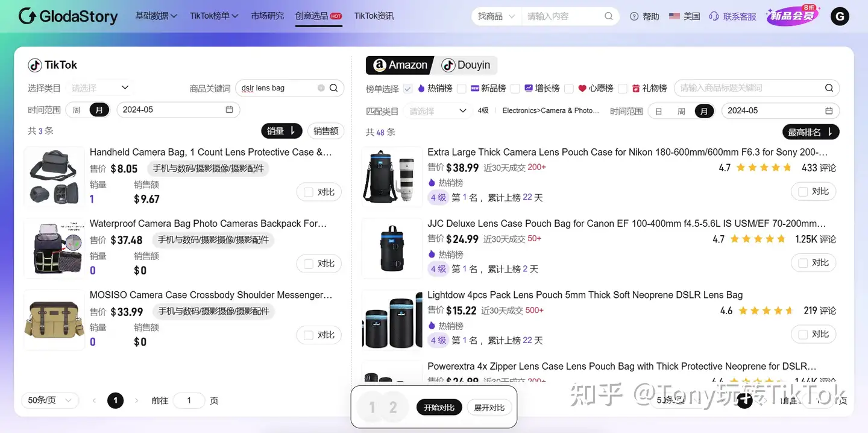The width and height of the screenshot is (868, 433).
Task: Open TikTok资讯 page
Action: click(x=374, y=16)
